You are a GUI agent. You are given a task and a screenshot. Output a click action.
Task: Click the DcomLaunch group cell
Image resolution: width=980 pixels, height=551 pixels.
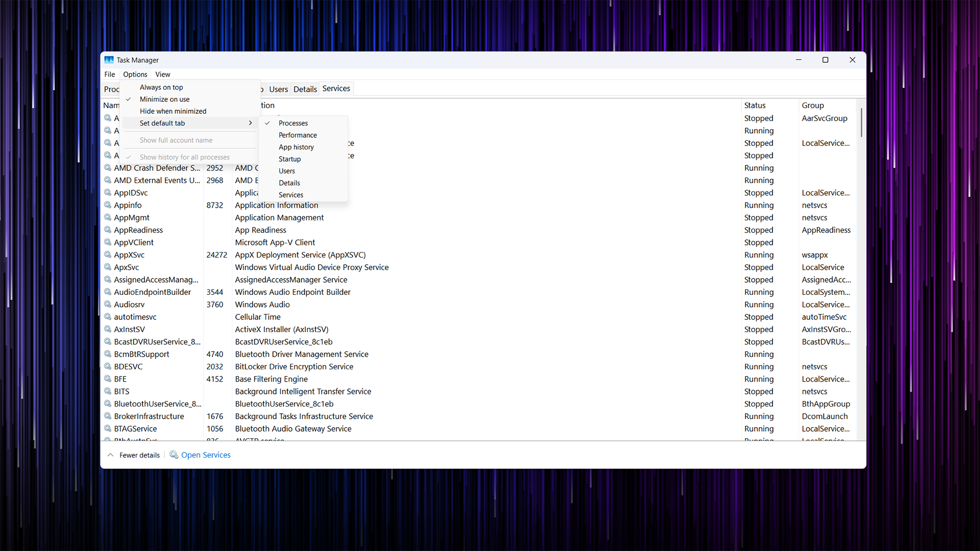point(825,416)
